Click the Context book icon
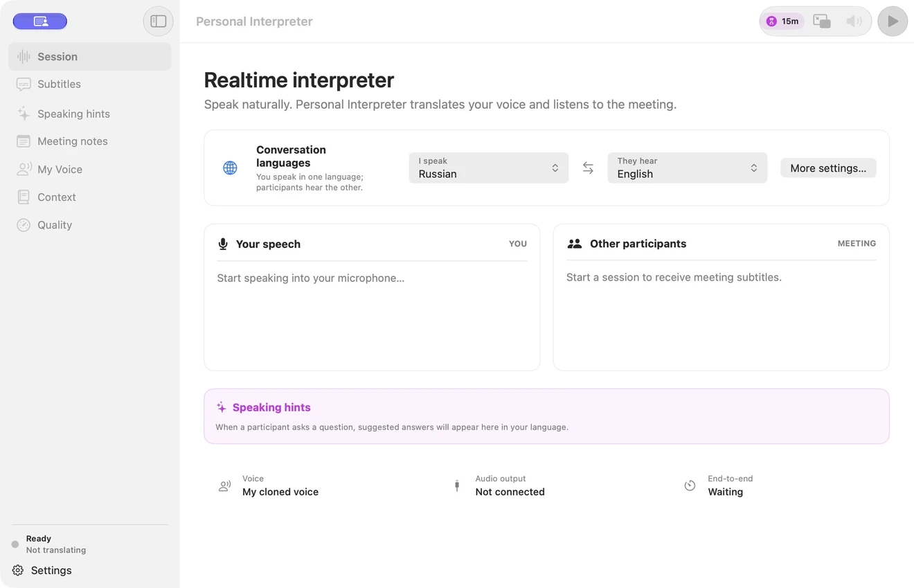 [24, 197]
